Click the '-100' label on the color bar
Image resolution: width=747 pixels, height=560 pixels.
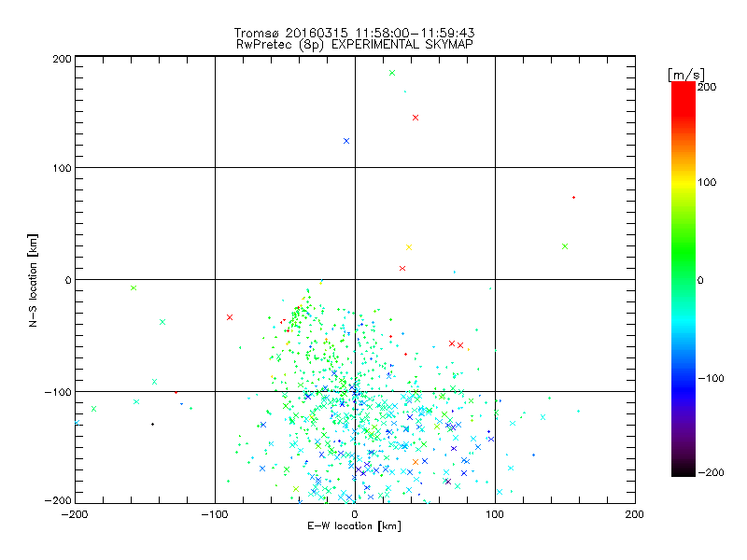(711, 379)
